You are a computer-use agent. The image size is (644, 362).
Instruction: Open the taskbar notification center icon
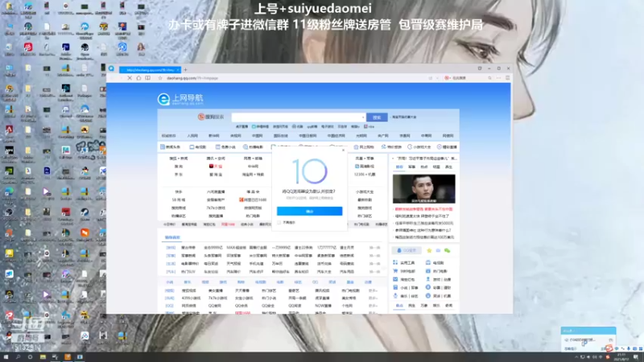(636, 357)
